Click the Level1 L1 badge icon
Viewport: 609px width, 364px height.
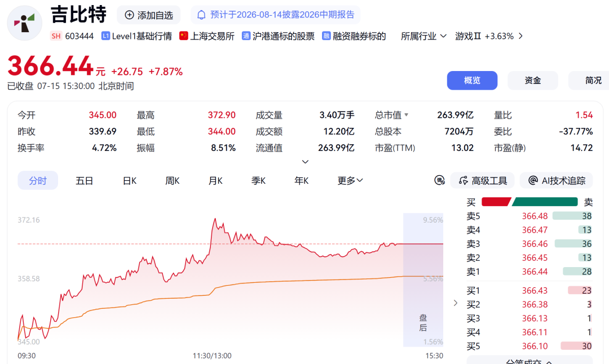click(x=105, y=36)
